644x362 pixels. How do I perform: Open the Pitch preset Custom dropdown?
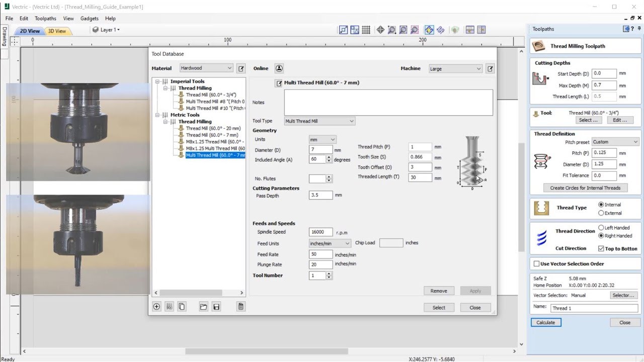click(x=615, y=142)
